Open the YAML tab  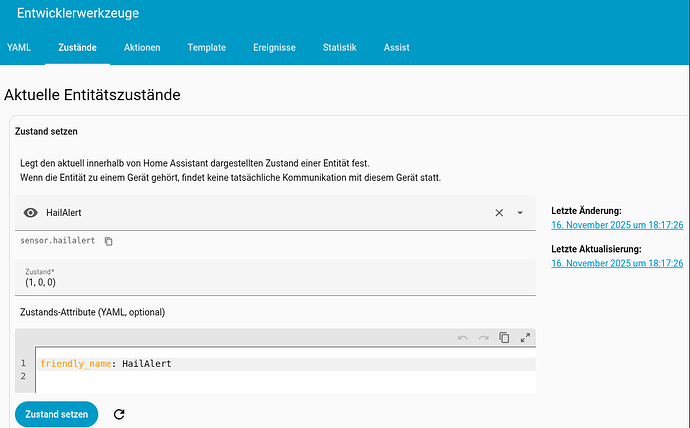pos(19,48)
